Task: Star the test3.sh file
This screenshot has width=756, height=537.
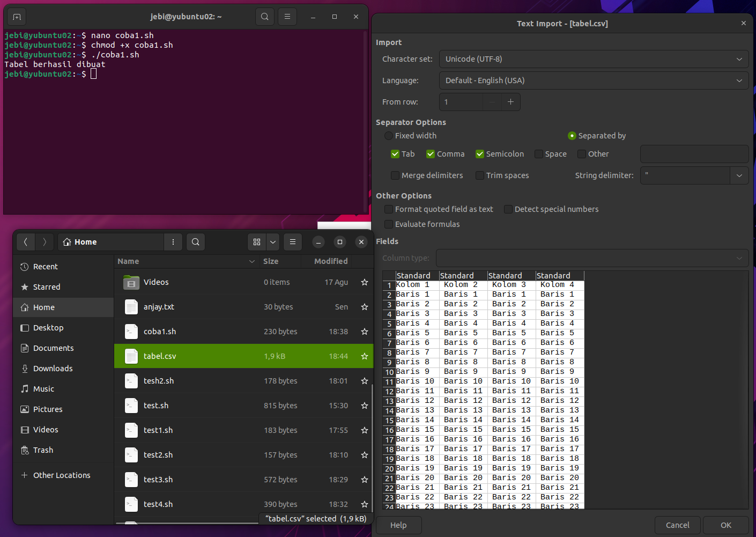Action: 365,480
